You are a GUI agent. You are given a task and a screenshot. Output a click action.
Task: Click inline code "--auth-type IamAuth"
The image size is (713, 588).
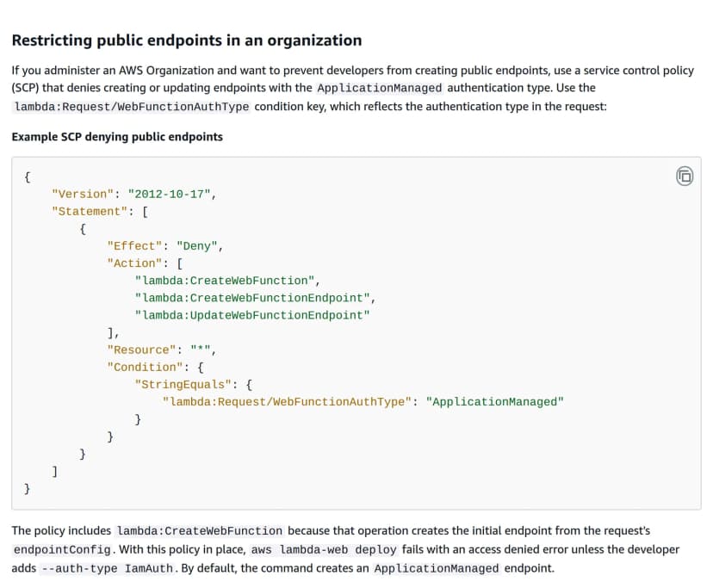tap(108, 568)
